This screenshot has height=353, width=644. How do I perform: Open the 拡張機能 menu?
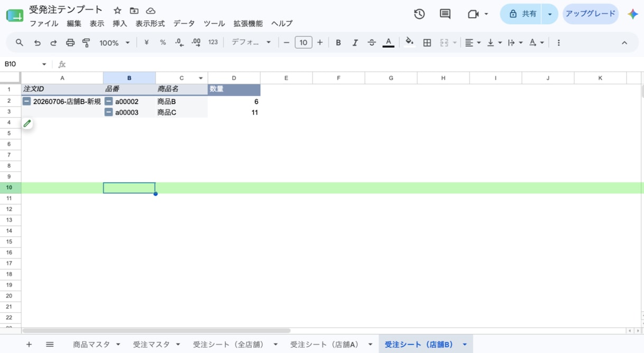coord(248,24)
